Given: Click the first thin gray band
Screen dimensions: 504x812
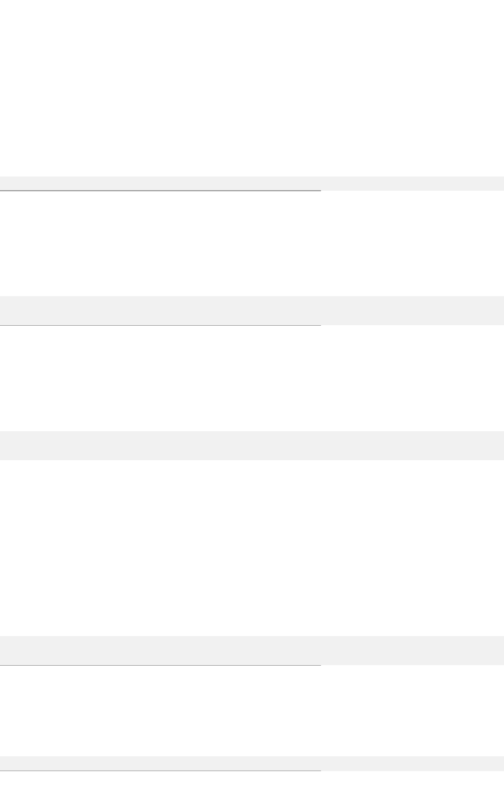Looking at the screenshot, I should [x=252, y=183].
